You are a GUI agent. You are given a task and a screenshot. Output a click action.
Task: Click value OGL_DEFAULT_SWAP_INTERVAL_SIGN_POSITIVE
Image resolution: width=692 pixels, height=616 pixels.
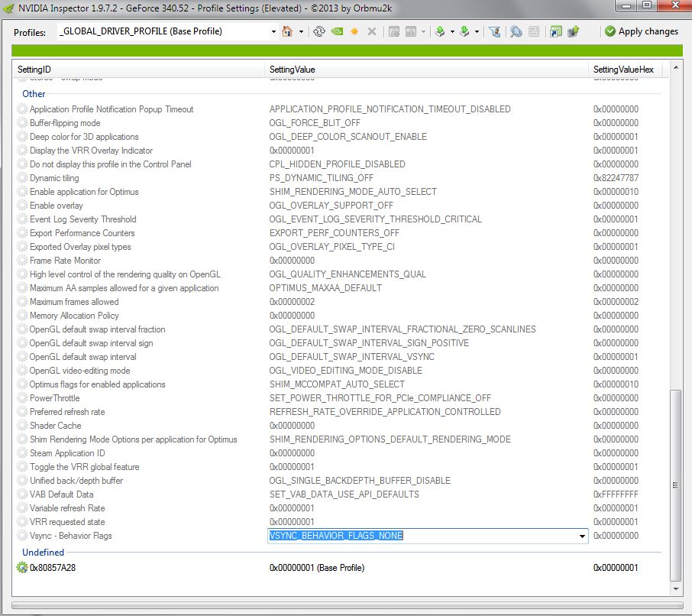click(369, 343)
